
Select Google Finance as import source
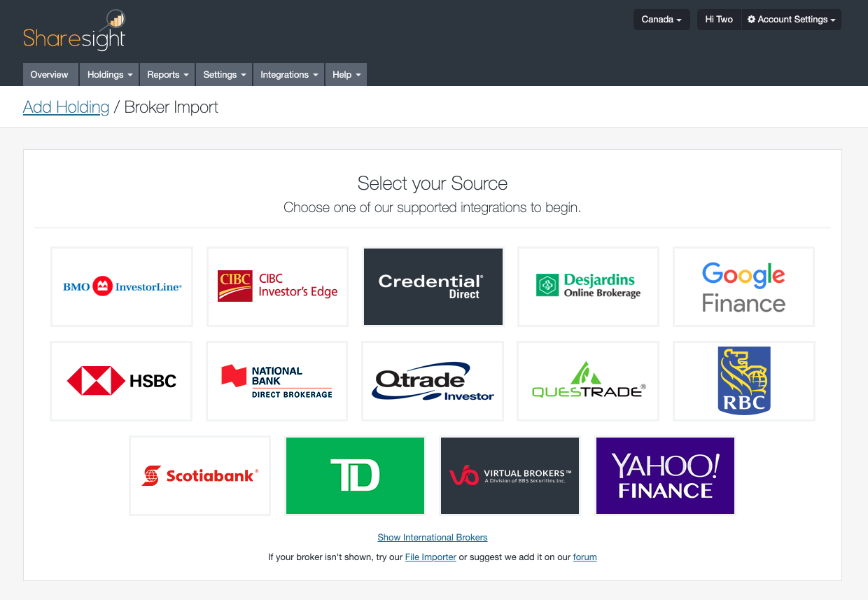[x=743, y=286]
